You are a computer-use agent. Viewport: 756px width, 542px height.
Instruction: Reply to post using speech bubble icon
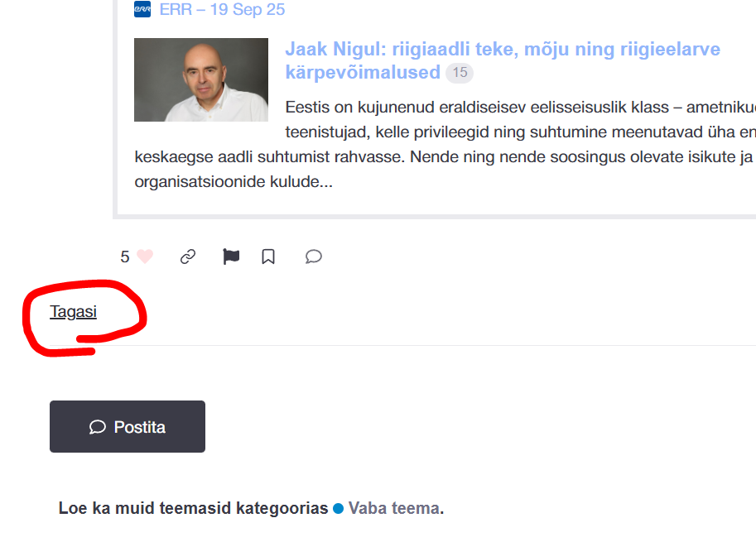pyautogui.click(x=313, y=257)
